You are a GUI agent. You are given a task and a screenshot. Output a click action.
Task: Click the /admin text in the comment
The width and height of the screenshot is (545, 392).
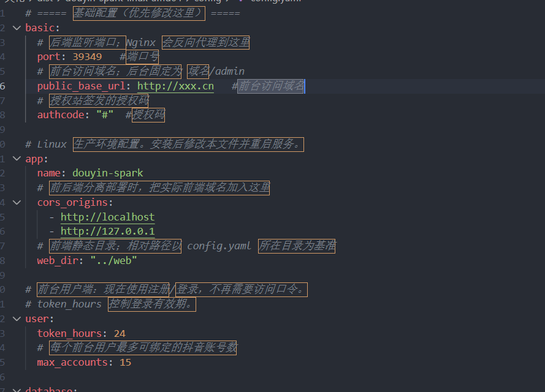tap(227, 71)
